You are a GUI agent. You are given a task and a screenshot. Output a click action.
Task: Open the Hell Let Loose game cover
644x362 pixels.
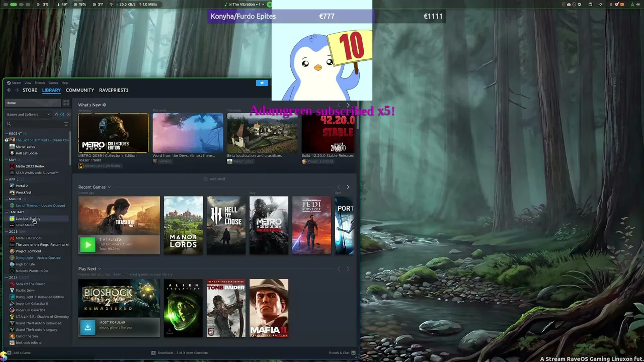(226, 225)
